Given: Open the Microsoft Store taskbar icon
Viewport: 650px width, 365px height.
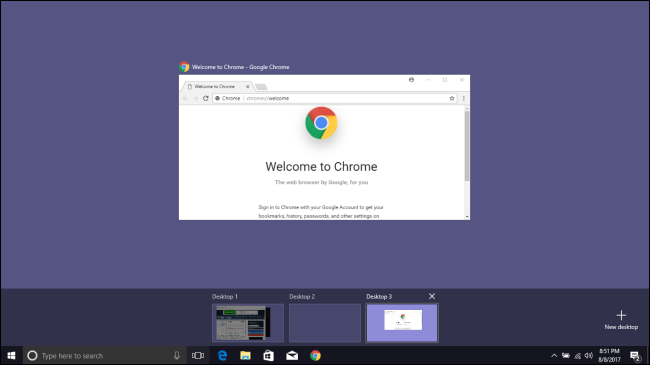Looking at the screenshot, I should point(269,355).
